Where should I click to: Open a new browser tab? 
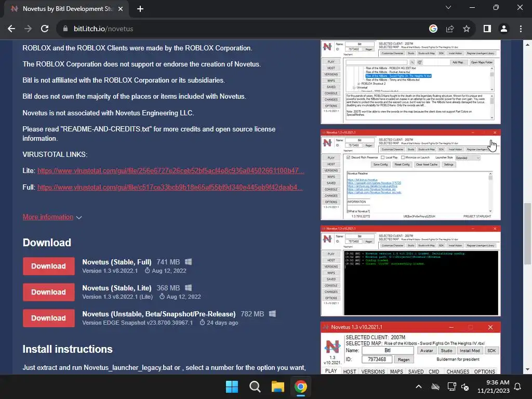(x=140, y=9)
